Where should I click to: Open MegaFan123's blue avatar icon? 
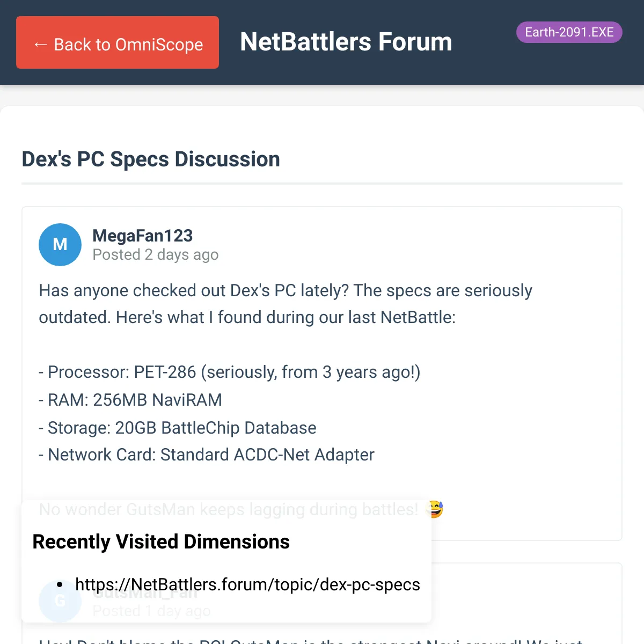click(60, 245)
